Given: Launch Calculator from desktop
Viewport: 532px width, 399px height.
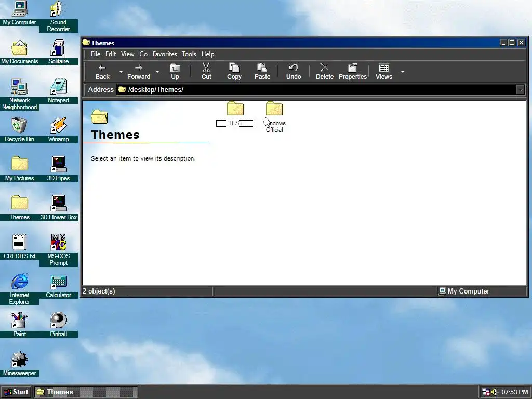Looking at the screenshot, I should [58, 286].
